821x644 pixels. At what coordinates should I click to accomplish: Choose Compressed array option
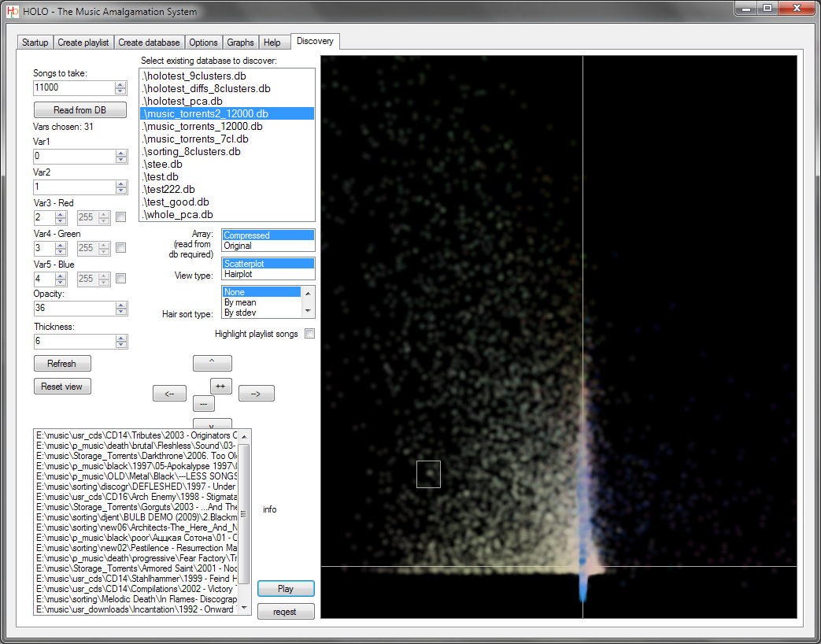coord(268,235)
